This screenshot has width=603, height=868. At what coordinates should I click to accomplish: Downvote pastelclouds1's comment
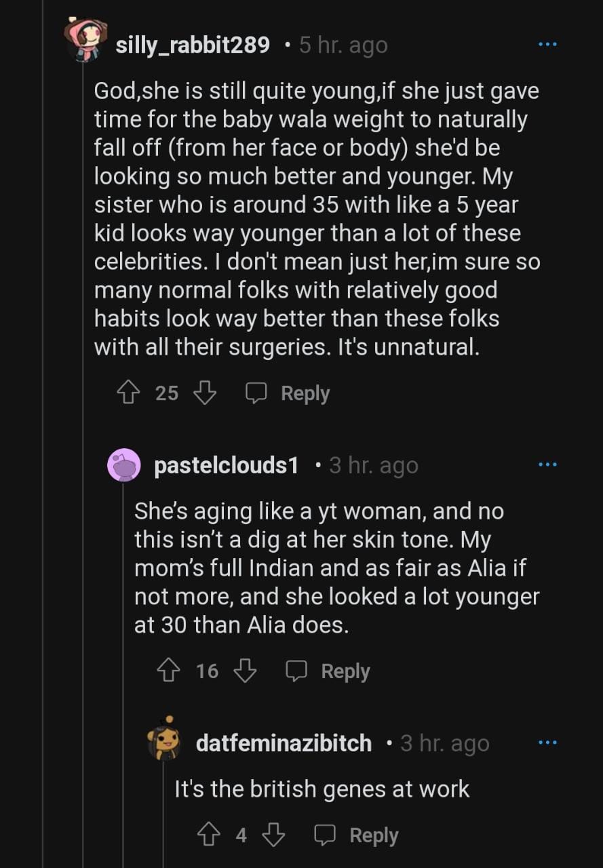(245, 671)
